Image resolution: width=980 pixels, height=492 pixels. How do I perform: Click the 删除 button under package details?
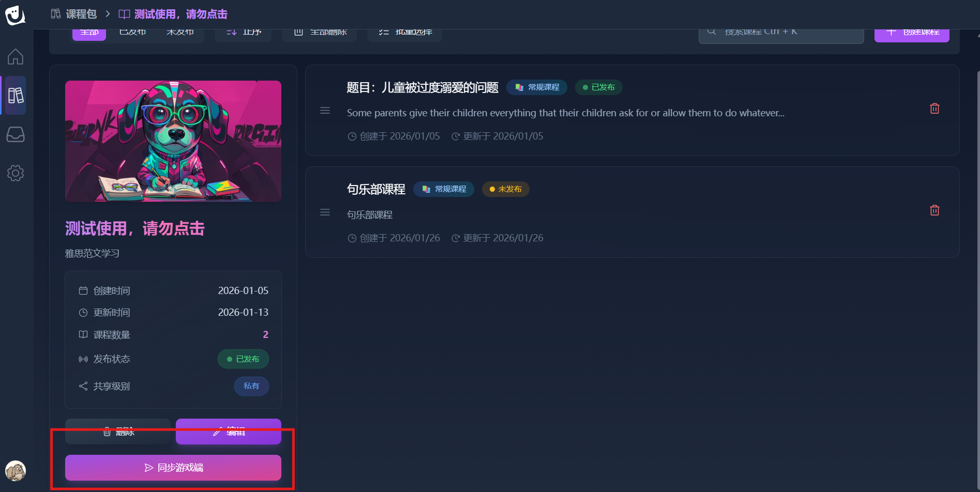click(x=118, y=432)
